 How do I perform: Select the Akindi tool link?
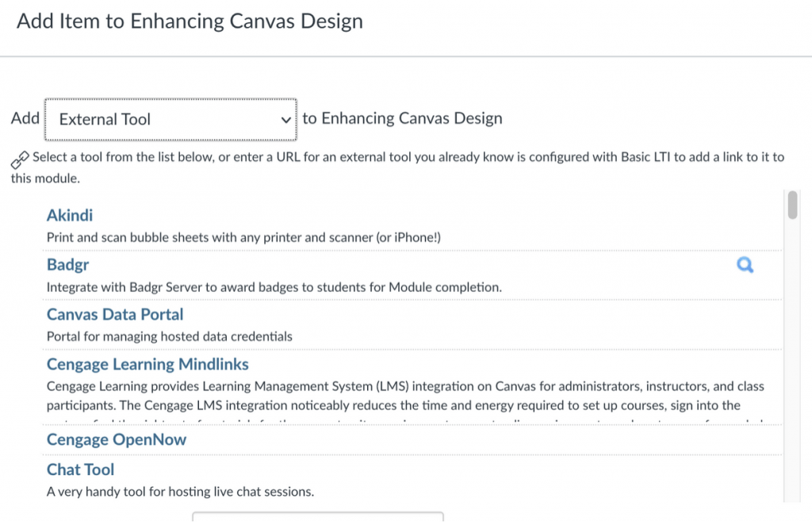pos(70,215)
